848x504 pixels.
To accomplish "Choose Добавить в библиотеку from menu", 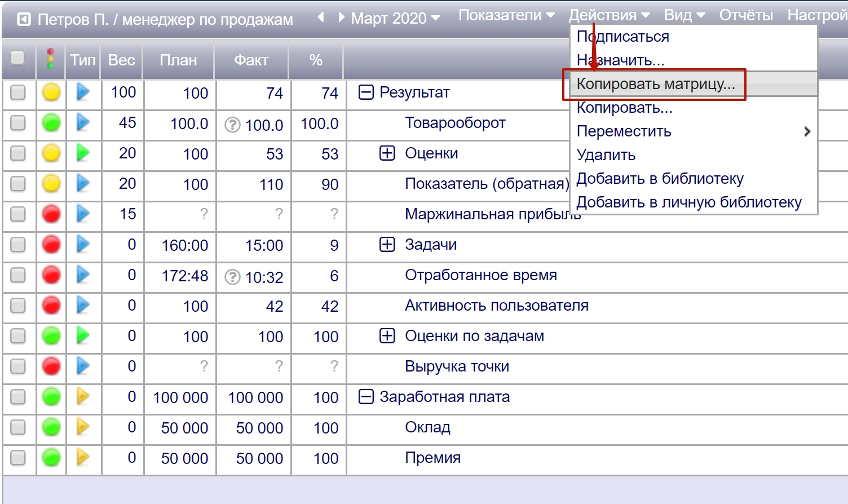I will (660, 179).
